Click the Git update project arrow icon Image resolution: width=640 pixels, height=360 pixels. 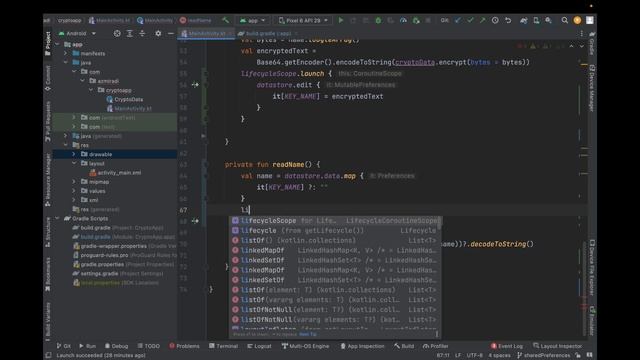click(458, 20)
